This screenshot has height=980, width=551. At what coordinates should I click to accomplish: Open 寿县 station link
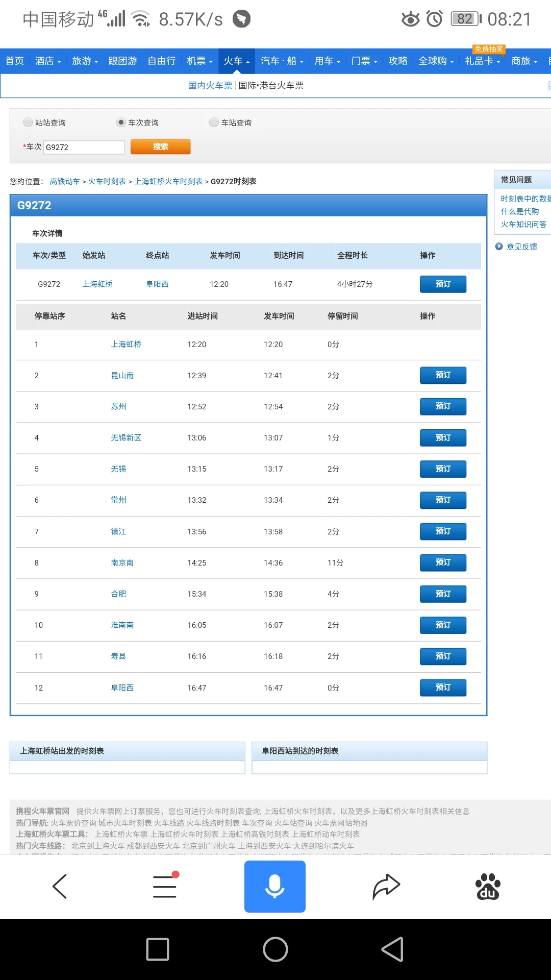118,656
